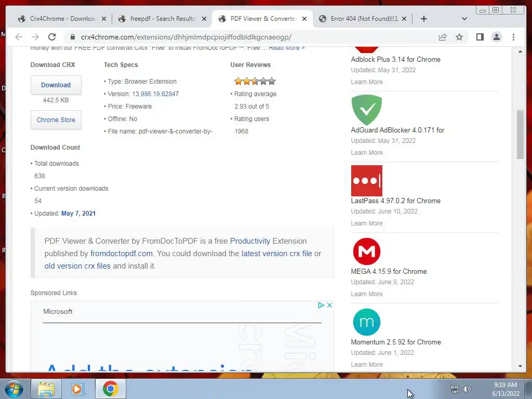
Task: Open the Productivity category link
Action: click(x=250, y=241)
